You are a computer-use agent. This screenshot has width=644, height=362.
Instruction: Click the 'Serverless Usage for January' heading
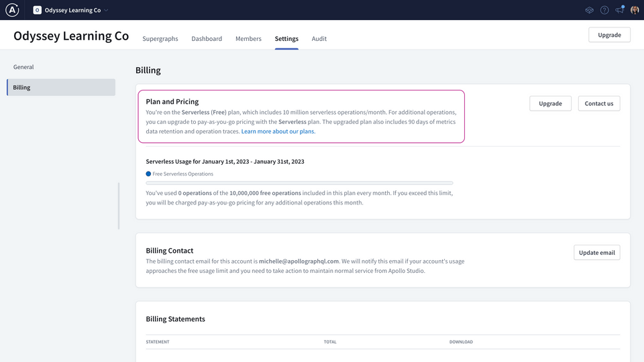pos(225,162)
